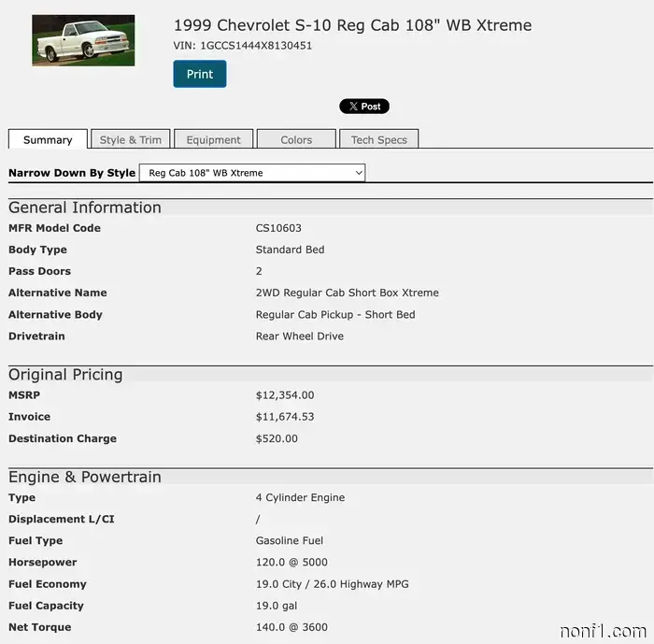Screen dimensions: 654x644
Task: Click the Invoice value $11,674.53
Action: pyautogui.click(x=285, y=417)
